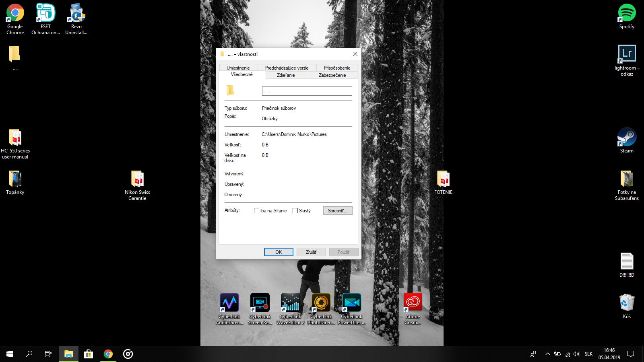Switch to the Zabezpečenie tab
This screenshot has height=362, width=644.
click(x=332, y=75)
